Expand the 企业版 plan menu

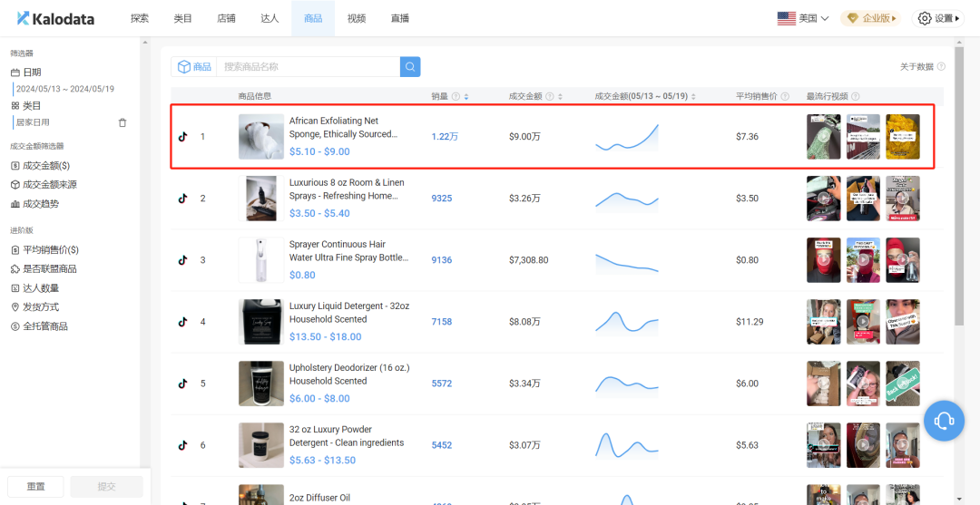point(869,18)
